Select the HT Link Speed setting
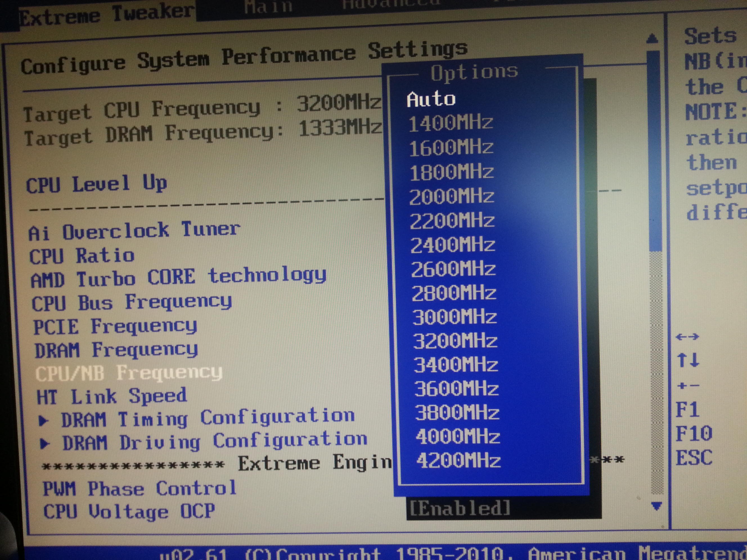Screen dimensions: 747x560 click(x=111, y=396)
